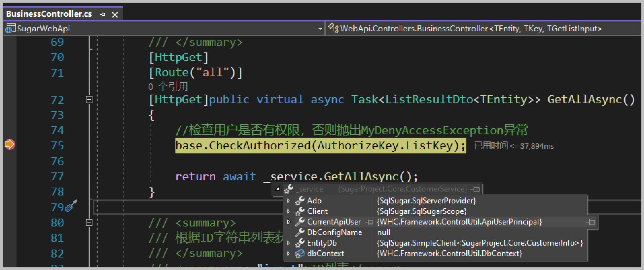Select the {SqlSugar.SqlServerProvider} value
Screen dimensions: 644x270
pos(426,201)
